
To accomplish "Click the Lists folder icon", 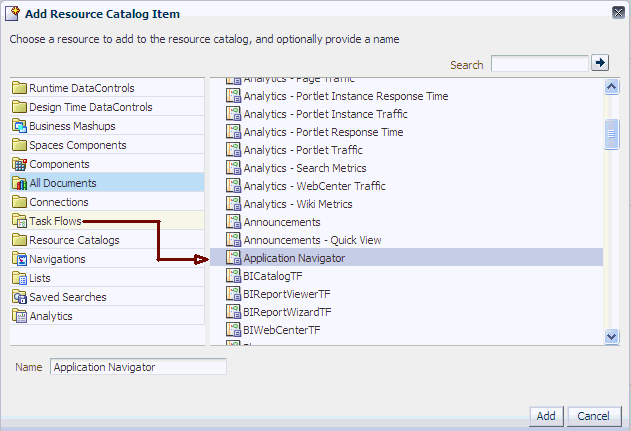I will 19,278.
